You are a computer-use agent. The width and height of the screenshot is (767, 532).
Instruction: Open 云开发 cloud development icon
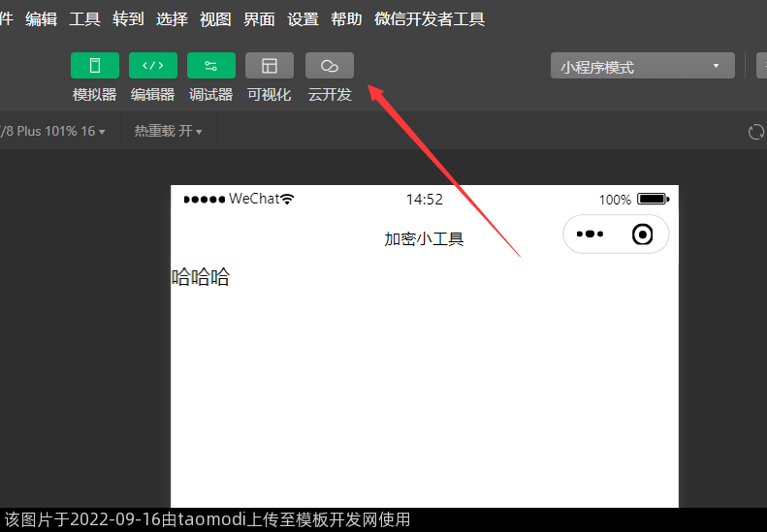click(x=330, y=66)
